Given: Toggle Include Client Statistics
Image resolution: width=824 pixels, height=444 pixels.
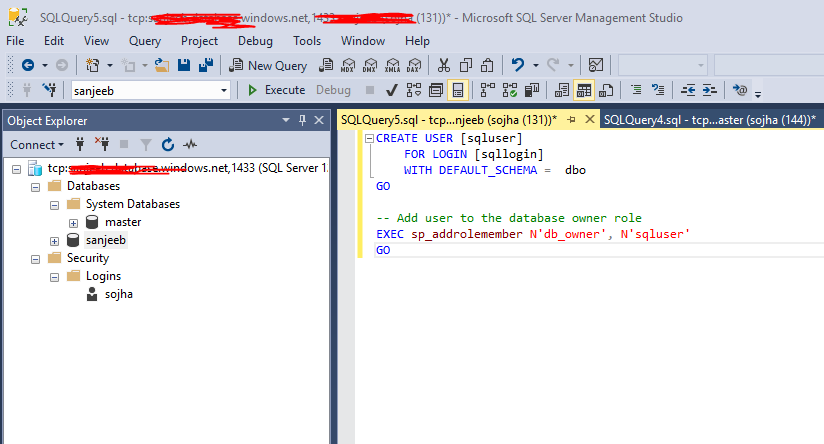Looking at the screenshot, I should pos(532,90).
